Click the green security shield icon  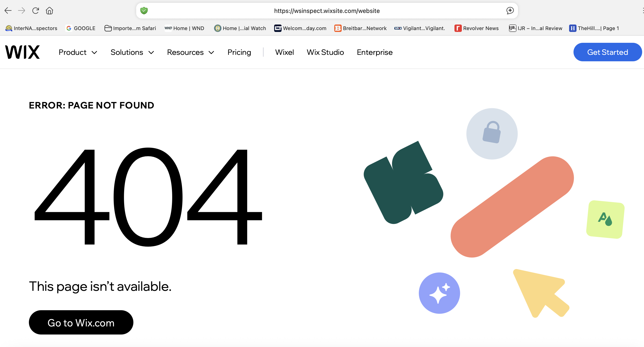(144, 10)
